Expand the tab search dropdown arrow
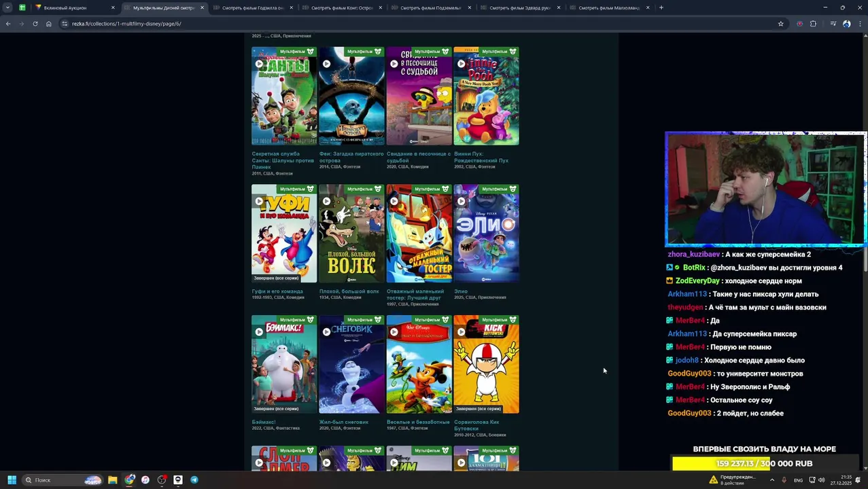Viewport: 868px width, 489px height. tap(7, 7)
